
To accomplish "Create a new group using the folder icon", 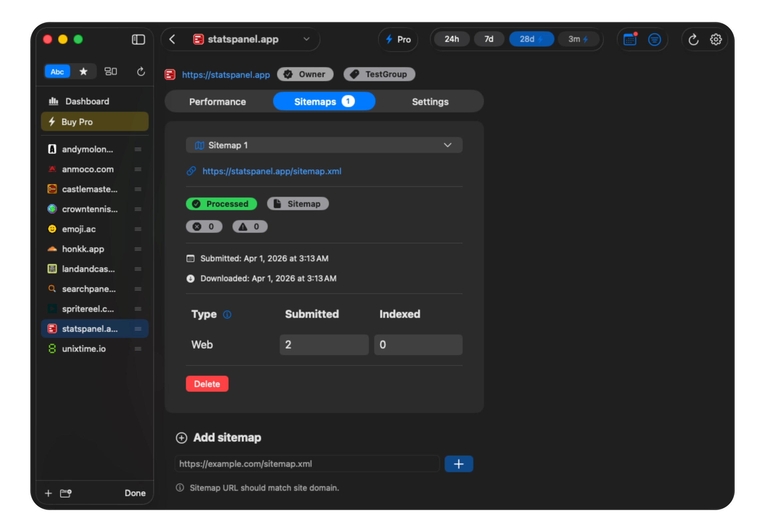I will point(66,493).
